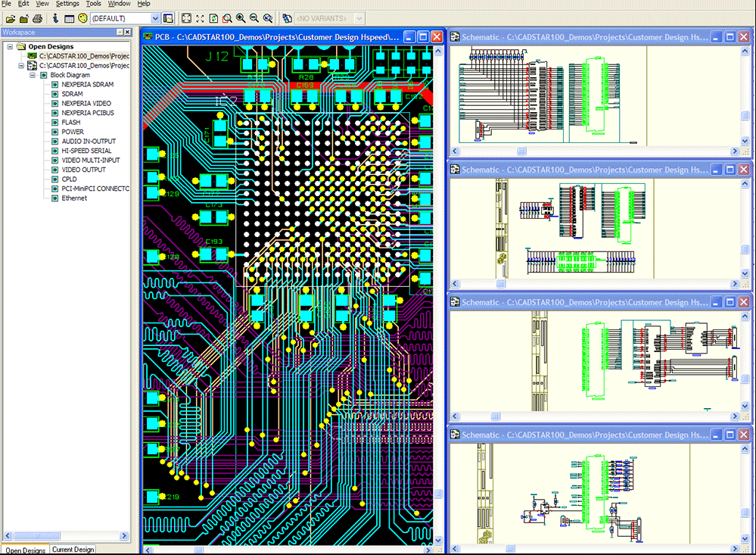Click the zoom out magnifier icon
Screen dimensions: 756x555
coord(254,18)
